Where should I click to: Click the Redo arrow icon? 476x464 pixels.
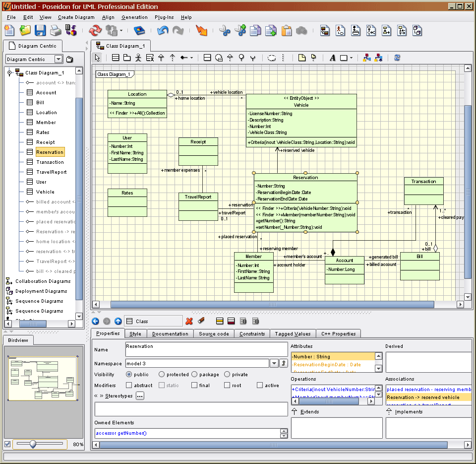[178, 31]
